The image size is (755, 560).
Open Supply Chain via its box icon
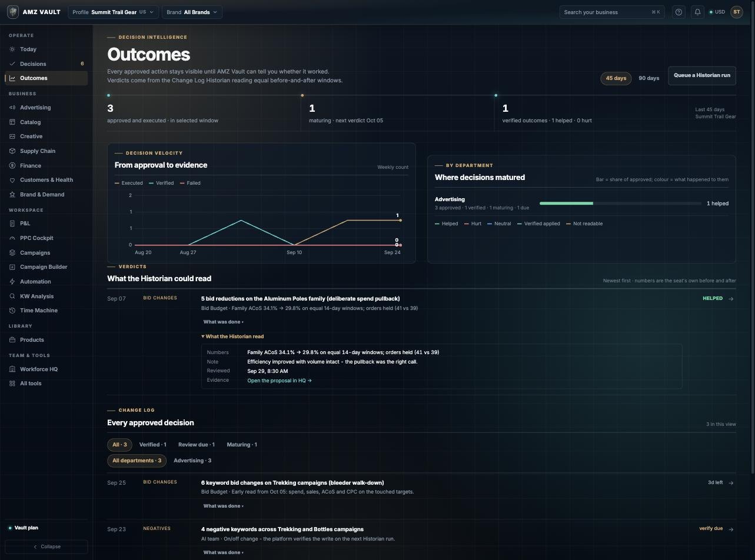pos(12,151)
